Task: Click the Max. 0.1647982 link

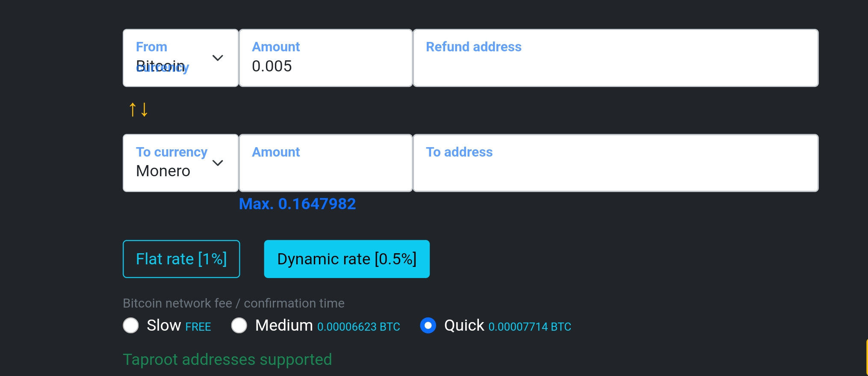Action: click(x=297, y=204)
